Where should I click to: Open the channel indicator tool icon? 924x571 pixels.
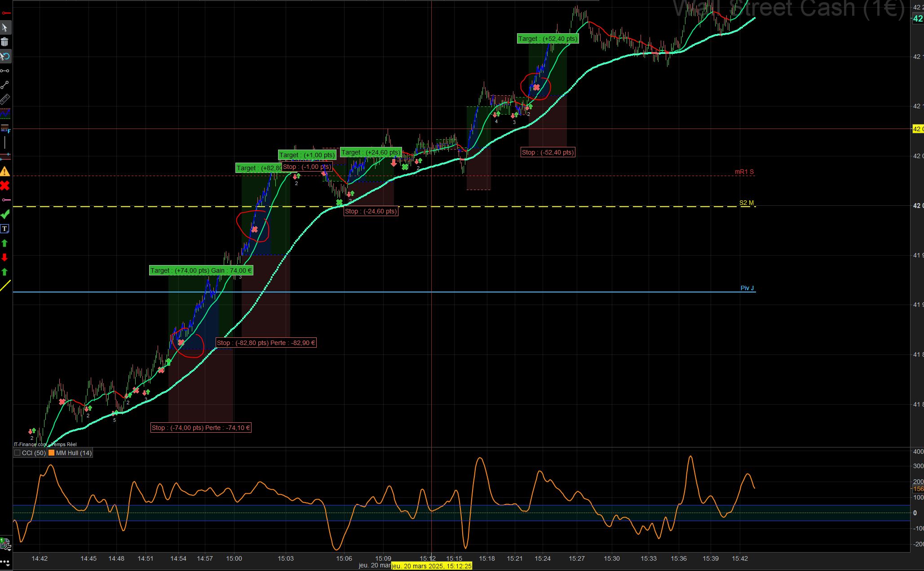click(5, 113)
